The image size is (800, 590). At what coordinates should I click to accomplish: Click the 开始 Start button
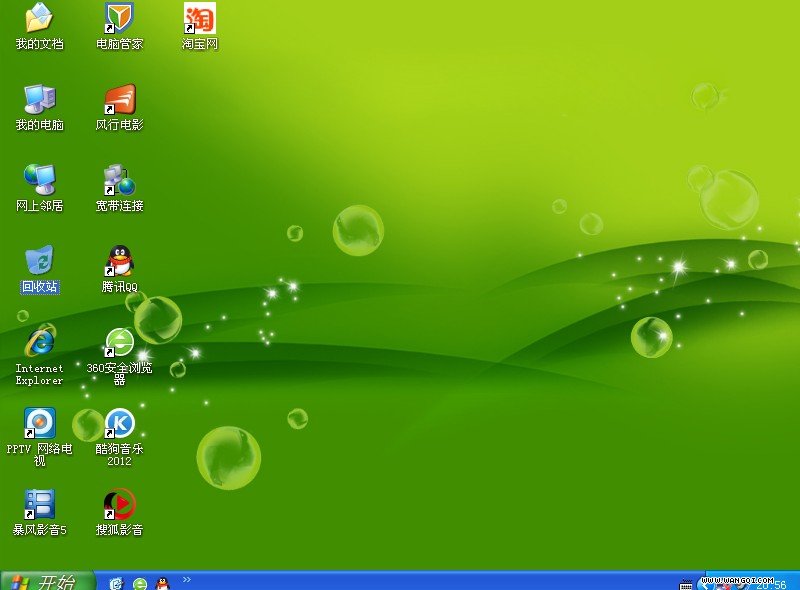click(48, 581)
